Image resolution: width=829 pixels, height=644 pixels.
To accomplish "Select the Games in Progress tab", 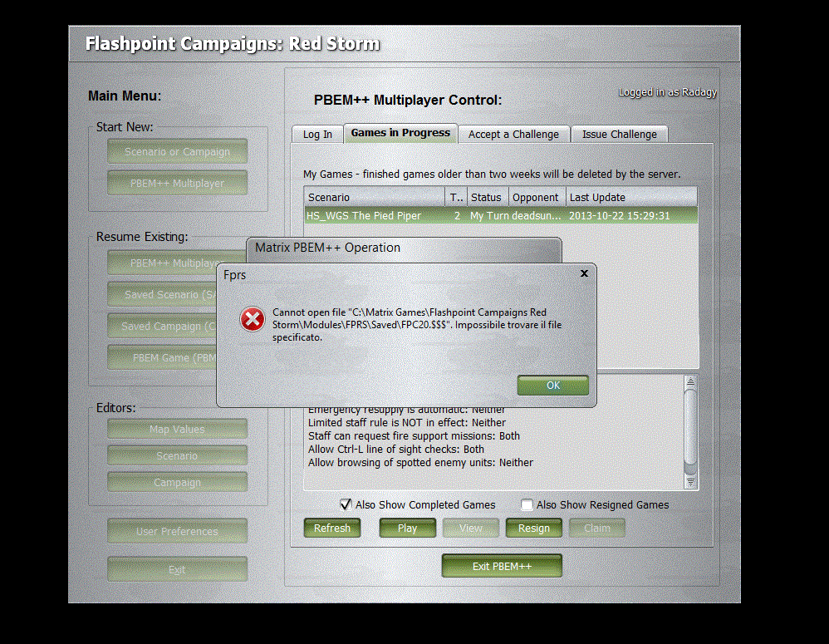I will (x=400, y=133).
